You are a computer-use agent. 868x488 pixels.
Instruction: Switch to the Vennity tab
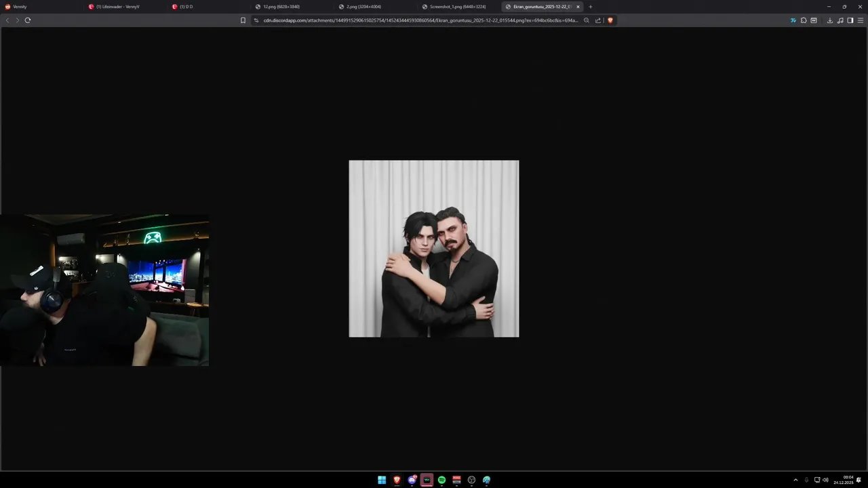(x=41, y=7)
